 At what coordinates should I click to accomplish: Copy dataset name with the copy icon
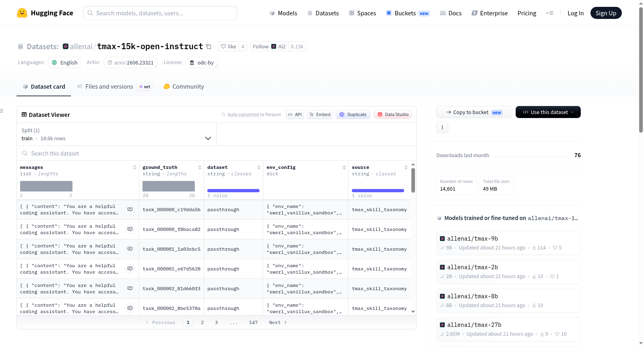tap(208, 46)
